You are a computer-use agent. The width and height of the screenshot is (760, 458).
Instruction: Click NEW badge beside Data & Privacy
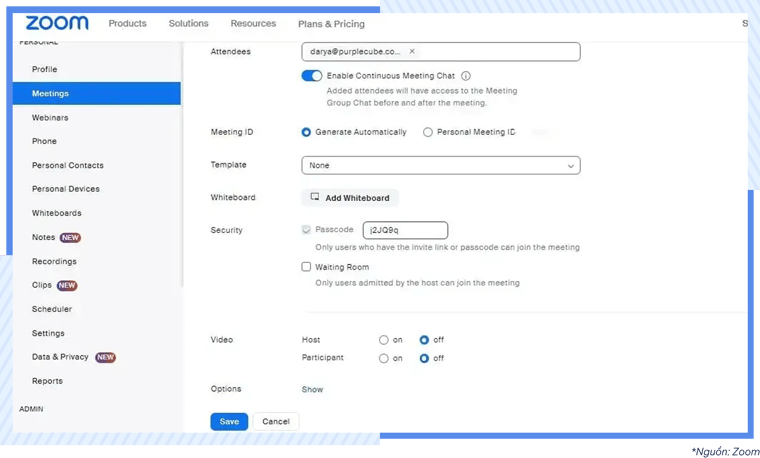click(105, 357)
